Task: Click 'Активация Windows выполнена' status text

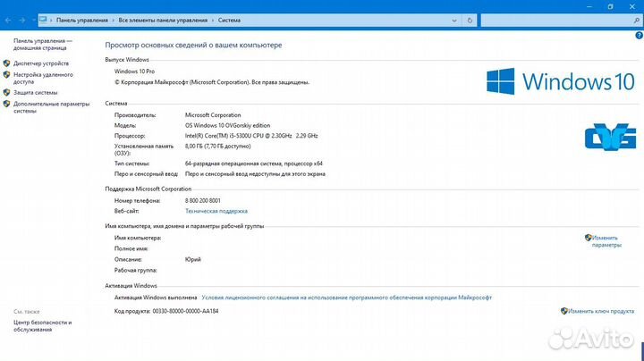Action: (x=156, y=298)
